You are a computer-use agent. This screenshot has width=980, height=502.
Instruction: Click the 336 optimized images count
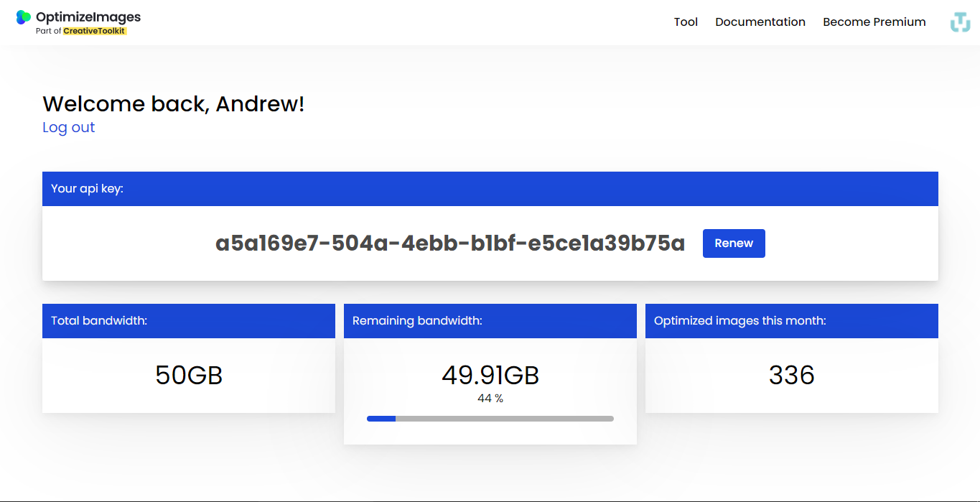pyautogui.click(x=792, y=375)
